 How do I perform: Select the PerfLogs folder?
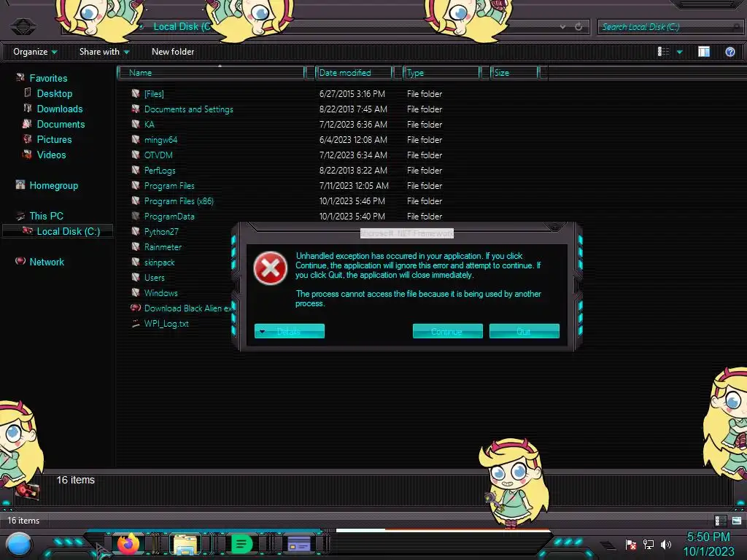pyautogui.click(x=160, y=171)
